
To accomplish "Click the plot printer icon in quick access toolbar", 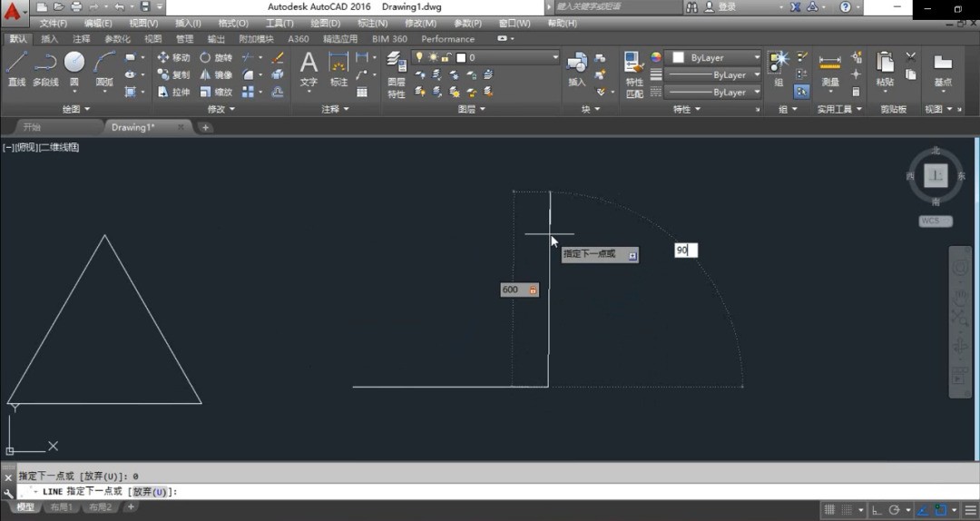I will (x=76, y=7).
